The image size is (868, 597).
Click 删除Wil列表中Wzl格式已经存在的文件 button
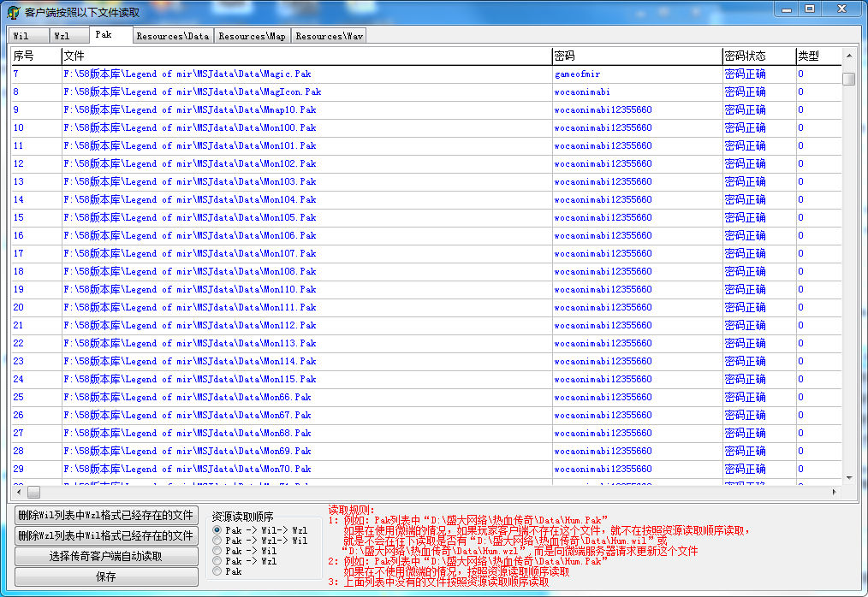coord(106,515)
